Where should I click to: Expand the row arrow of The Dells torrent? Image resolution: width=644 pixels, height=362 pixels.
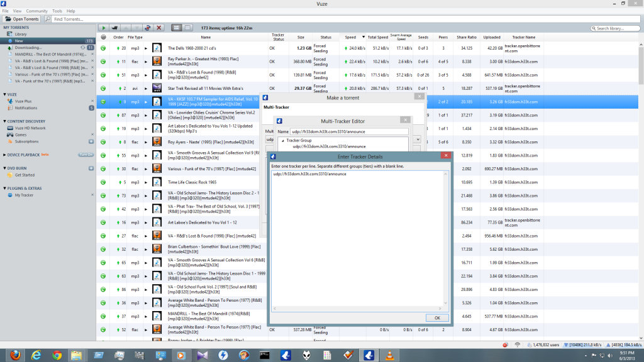tap(146, 48)
